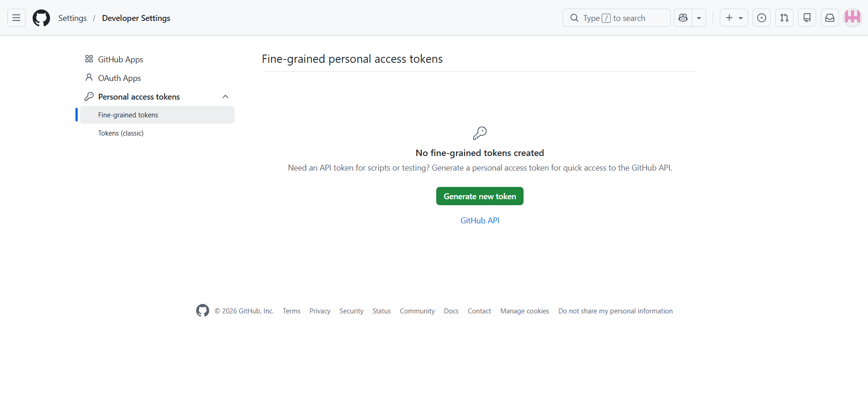Open notifications inbox icon
Image resolution: width=868 pixels, height=408 pixels.
(x=830, y=18)
